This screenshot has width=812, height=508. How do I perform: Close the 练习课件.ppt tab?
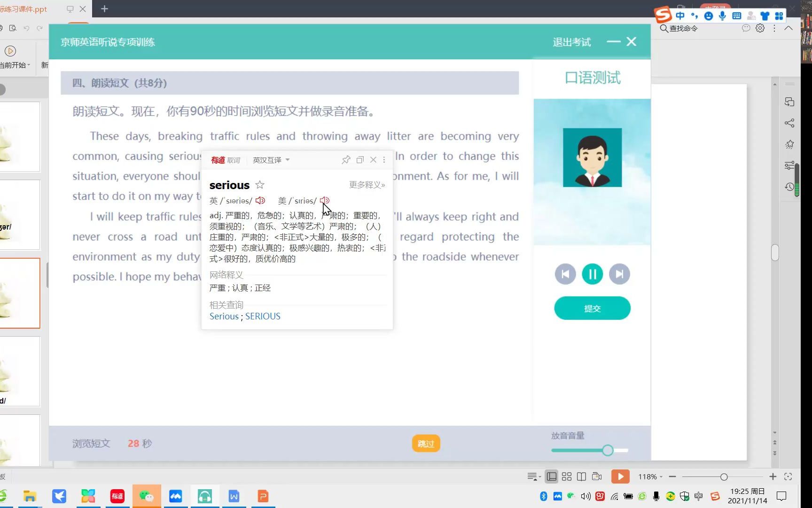[x=83, y=9]
